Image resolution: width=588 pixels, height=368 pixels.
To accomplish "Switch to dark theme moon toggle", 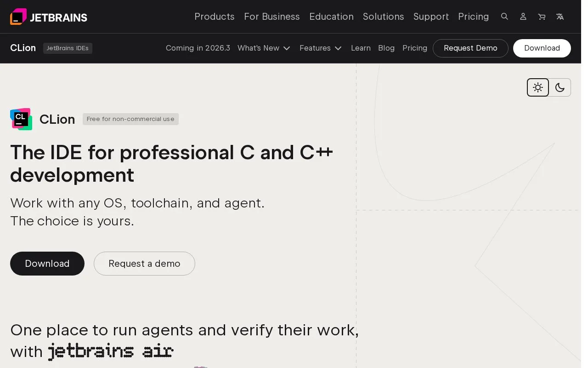I will tap(560, 87).
